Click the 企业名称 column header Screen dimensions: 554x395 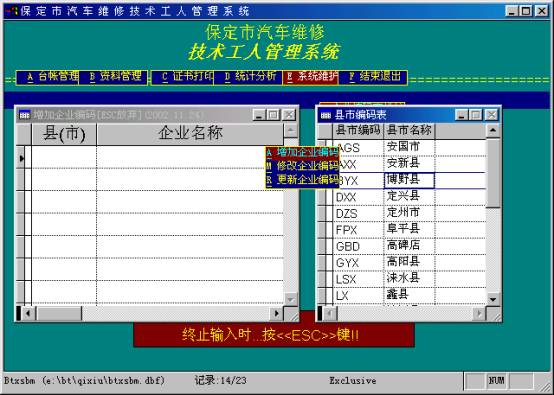pyautogui.click(x=190, y=134)
